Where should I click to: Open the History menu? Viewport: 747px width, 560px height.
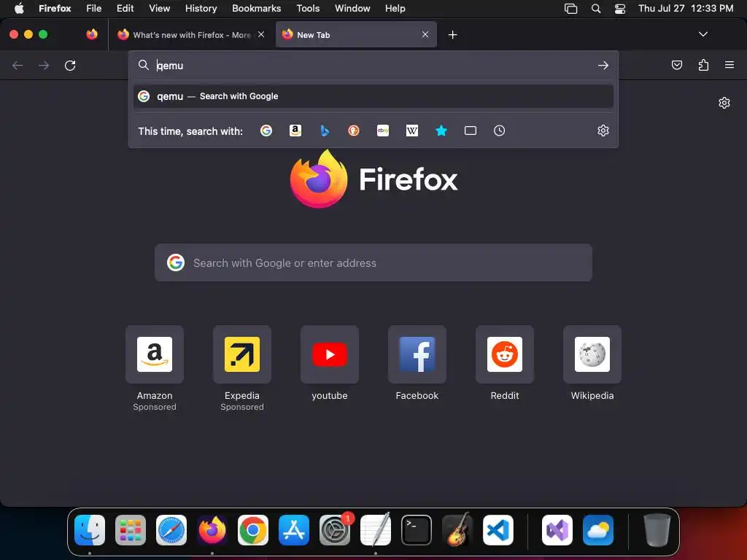pos(201,8)
